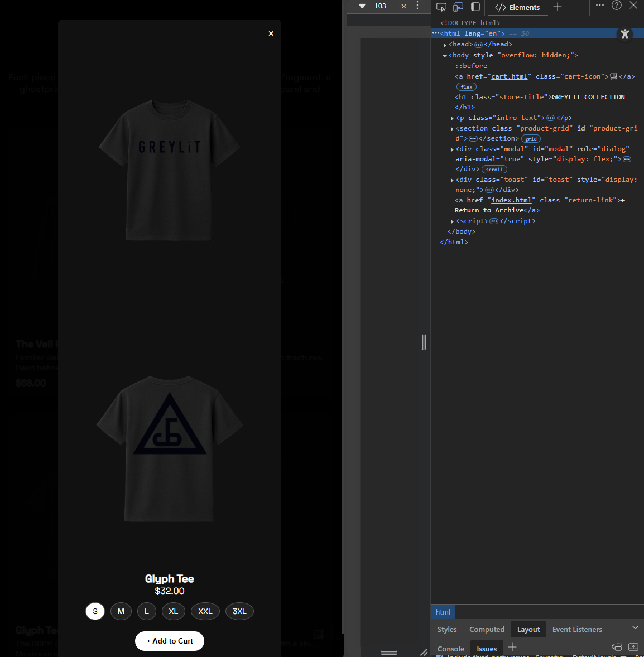644x657 pixels.
Task: Close the Glyph Tee modal
Action: (271, 33)
